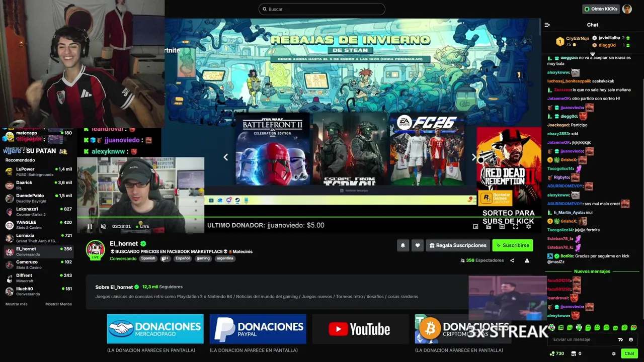
Task: Report the channel with the warning triangle
Action: point(527,260)
